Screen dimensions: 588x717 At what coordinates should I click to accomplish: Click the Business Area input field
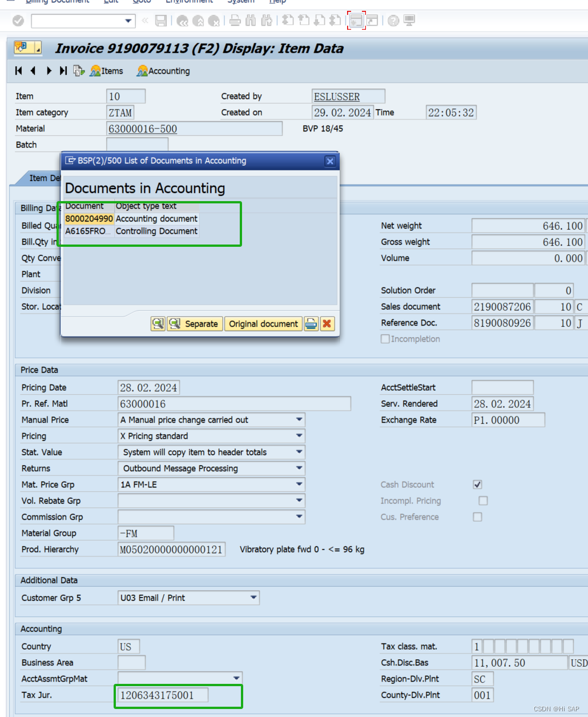131,663
